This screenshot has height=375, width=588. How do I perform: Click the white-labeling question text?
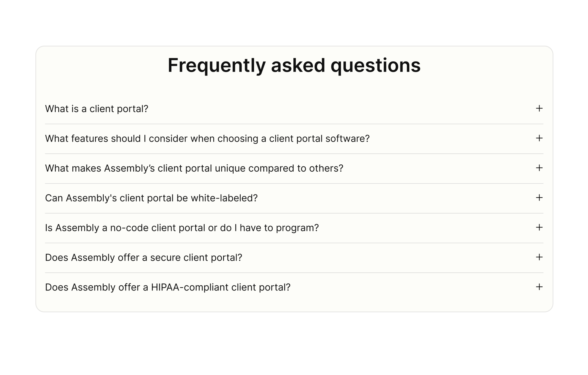[x=151, y=198]
